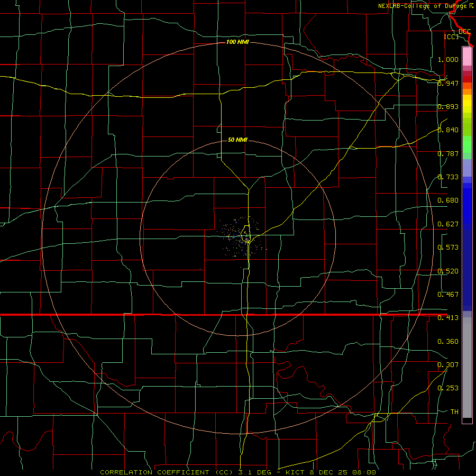Click the 0.947 scale value
The height and width of the screenshot is (476, 476).
pyautogui.click(x=448, y=83)
